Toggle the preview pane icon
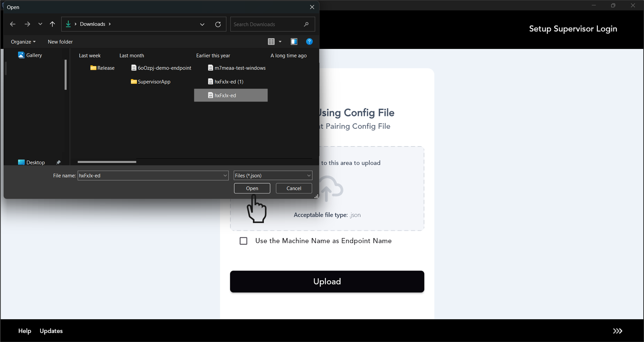The width and height of the screenshot is (644, 342). click(x=294, y=42)
